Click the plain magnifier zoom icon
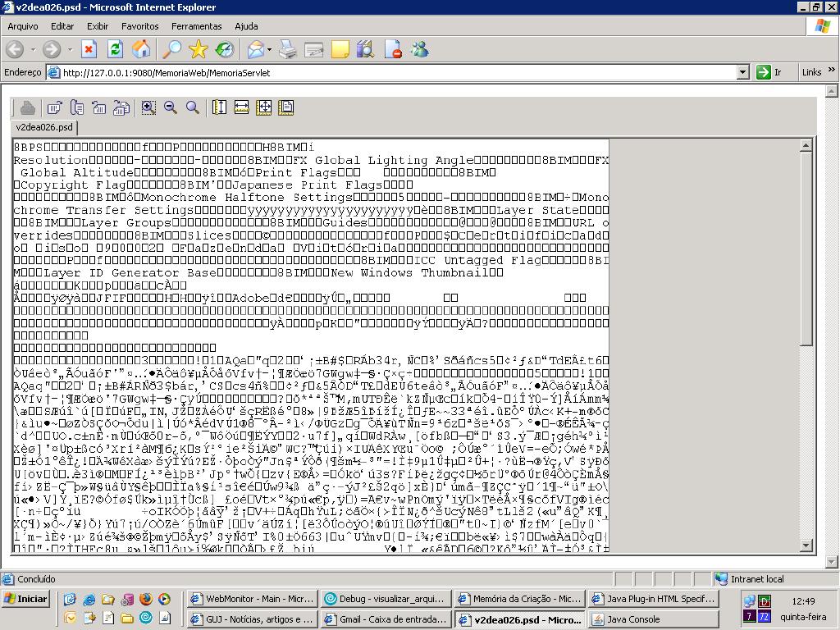The image size is (840, 630). click(x=192, y=107)
